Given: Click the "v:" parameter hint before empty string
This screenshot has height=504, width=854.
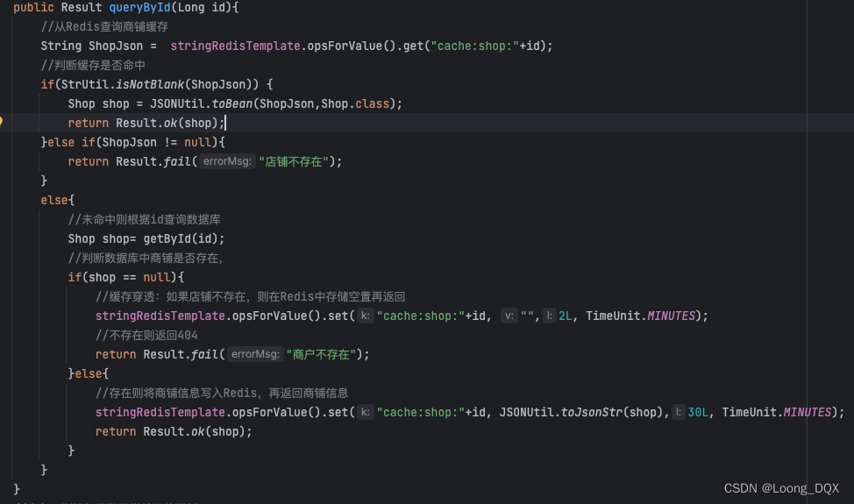Looking at the screenshot, I should click(509, 316).
